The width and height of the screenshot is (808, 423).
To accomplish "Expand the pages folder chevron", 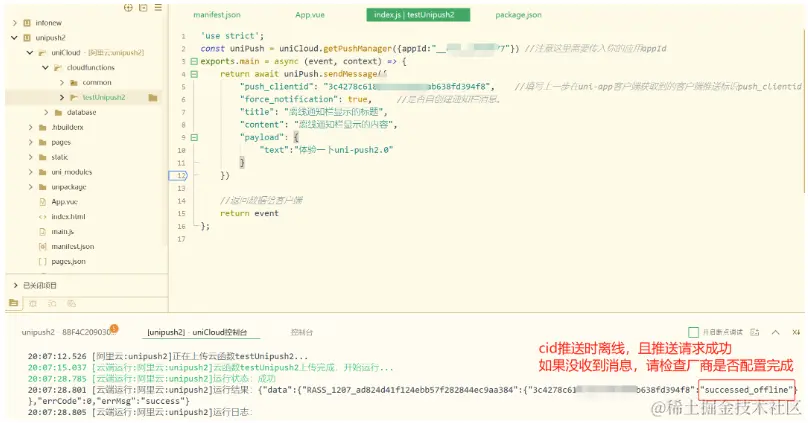I will click(x=30, y=142).
